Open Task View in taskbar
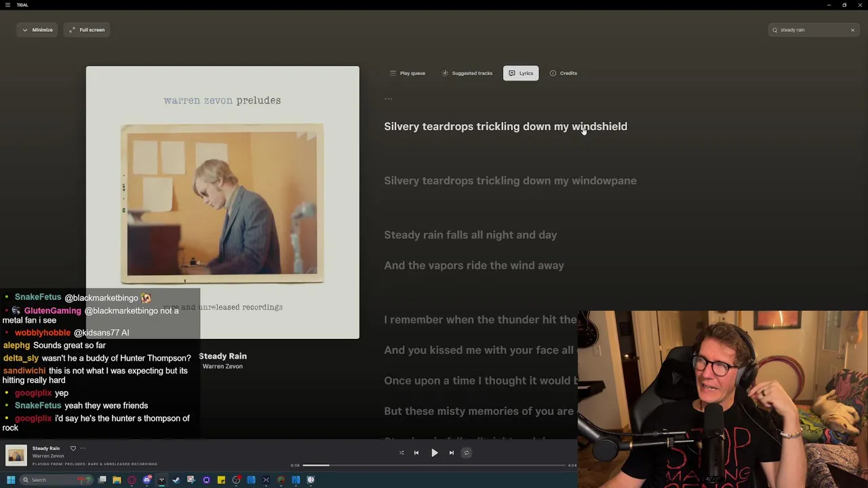 pyautogui.click(x=102, y=480)
